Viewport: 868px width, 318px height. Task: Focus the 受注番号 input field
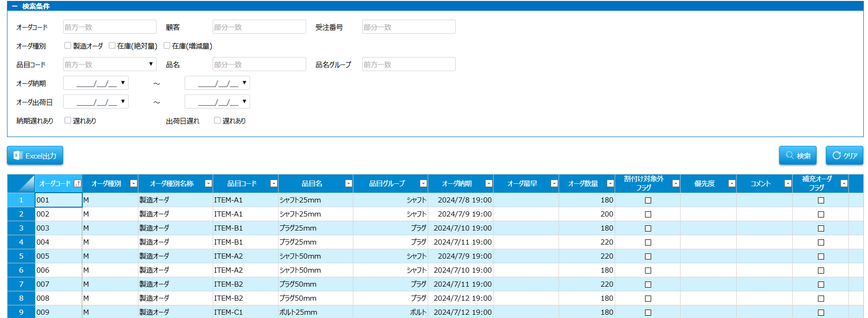click(409, 27)
